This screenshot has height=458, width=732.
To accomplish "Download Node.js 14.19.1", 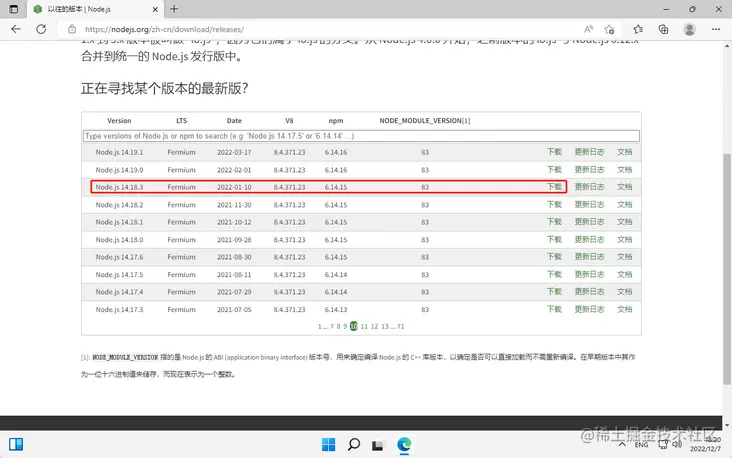I will (x=554, y=152).
